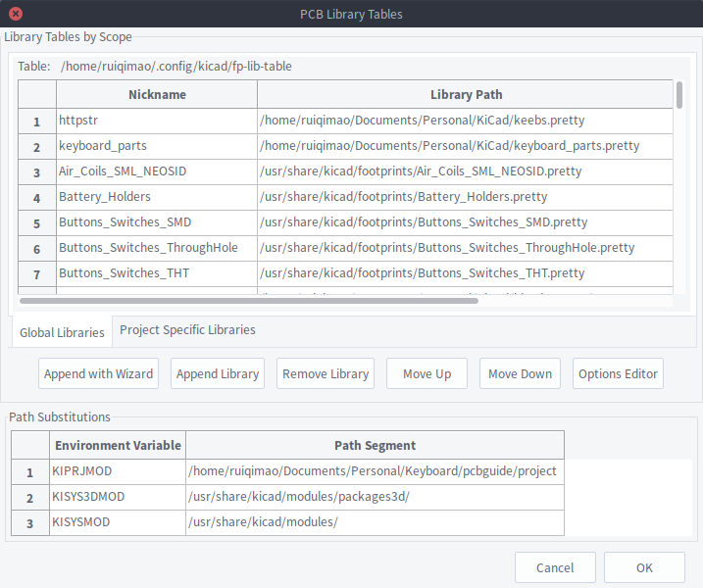
Task: Select the httpstr nickname cell
Action: coord(157,121)
